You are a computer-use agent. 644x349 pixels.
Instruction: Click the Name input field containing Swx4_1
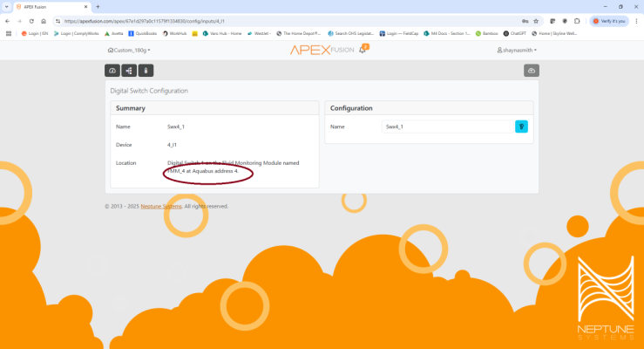tap(448, 127)
